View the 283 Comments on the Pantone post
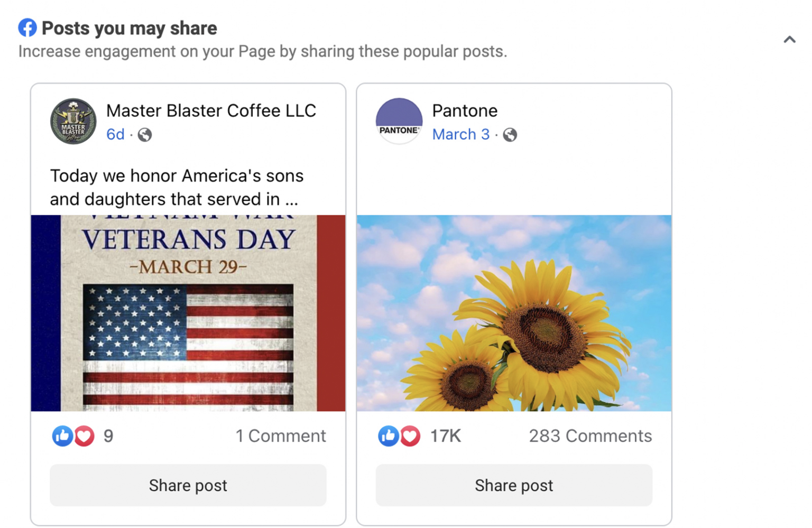The height and width of the screenshot is (528, 812). pyautogui.click(x=590, y=436)
